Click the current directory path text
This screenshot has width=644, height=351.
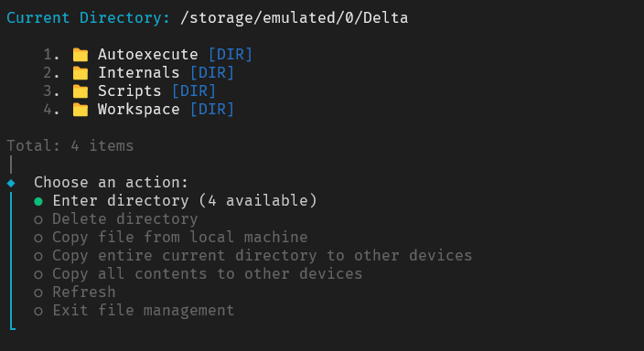294,18
